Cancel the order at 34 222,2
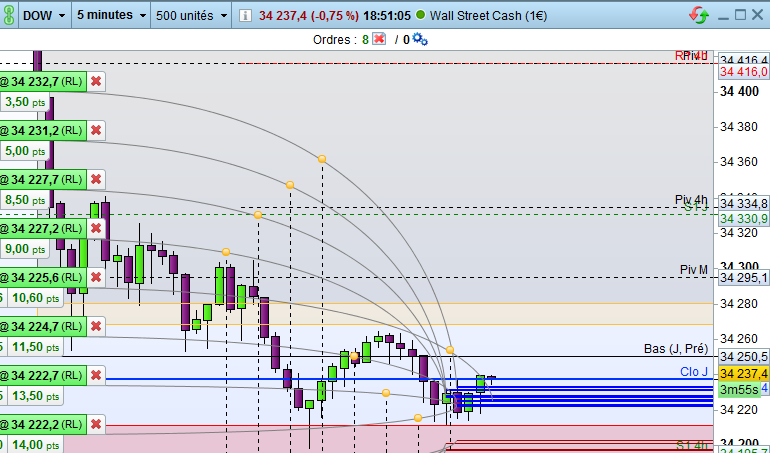The width and height of the screenshot is (770, 453). (96, 424)
